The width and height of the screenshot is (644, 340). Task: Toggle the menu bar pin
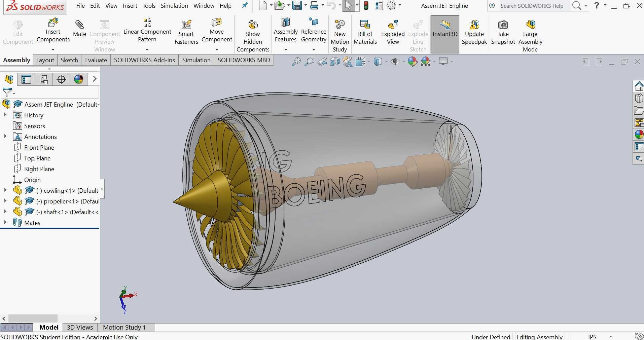(x=245, y=5)
